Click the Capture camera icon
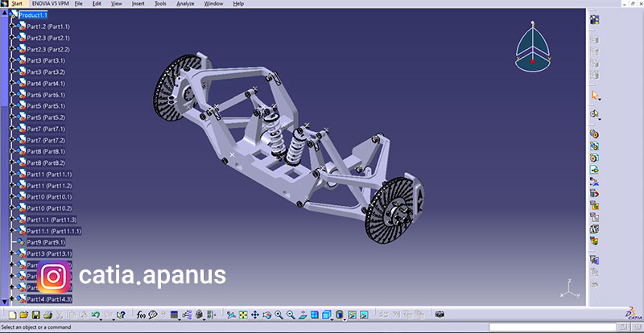The width and height of the screenshot is (644, 333). (440, 315)
